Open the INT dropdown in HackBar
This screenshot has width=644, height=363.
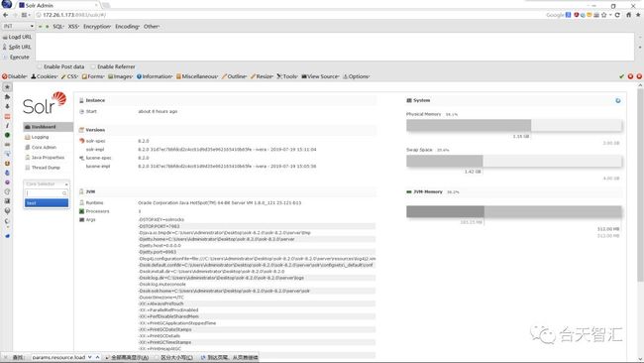click(19, 27)
